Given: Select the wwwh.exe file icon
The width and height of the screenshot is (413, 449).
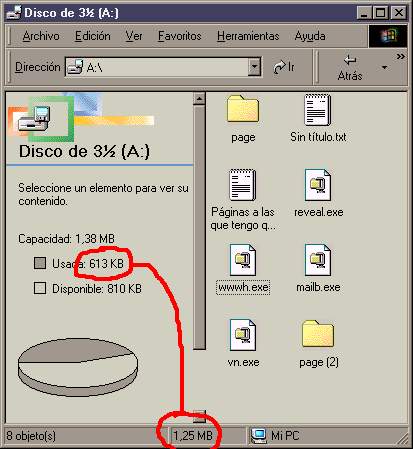Looking at the screenshot, I should pos(243,260).
